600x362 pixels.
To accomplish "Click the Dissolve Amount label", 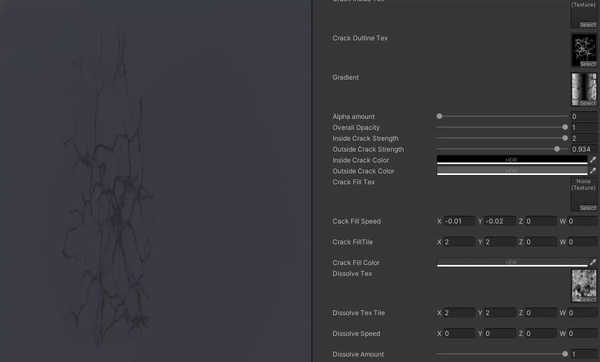I will click(x=358, y=354).
